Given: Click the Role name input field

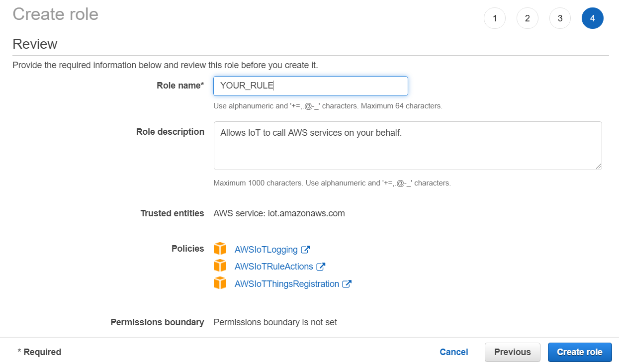Looking at the screenshot, I should (x=311, y=86).
